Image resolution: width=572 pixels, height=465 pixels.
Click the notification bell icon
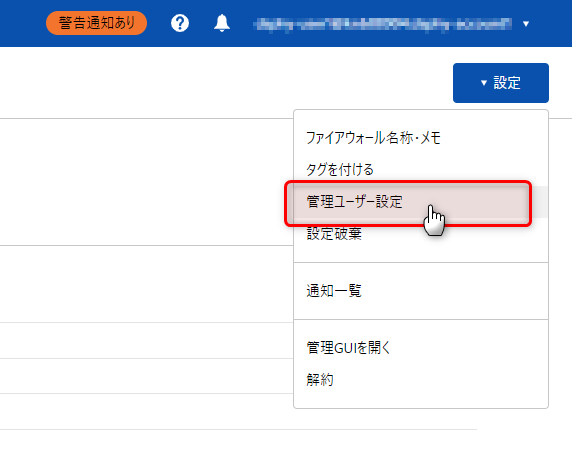click(222, 23)
